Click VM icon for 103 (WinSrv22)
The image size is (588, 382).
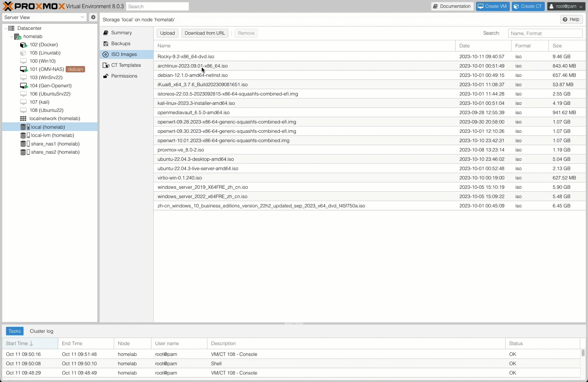[23, 78]
